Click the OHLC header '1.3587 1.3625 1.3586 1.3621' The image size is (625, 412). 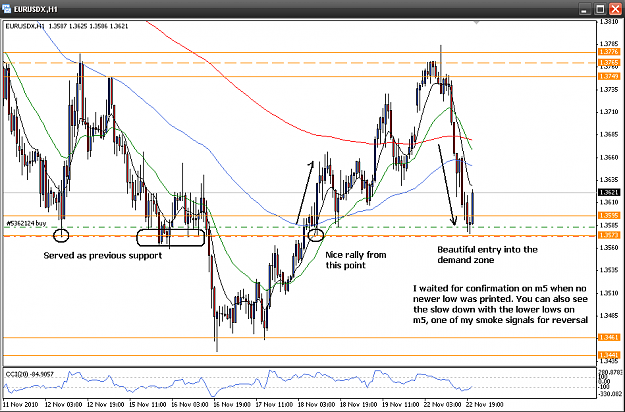pos(88,26)
